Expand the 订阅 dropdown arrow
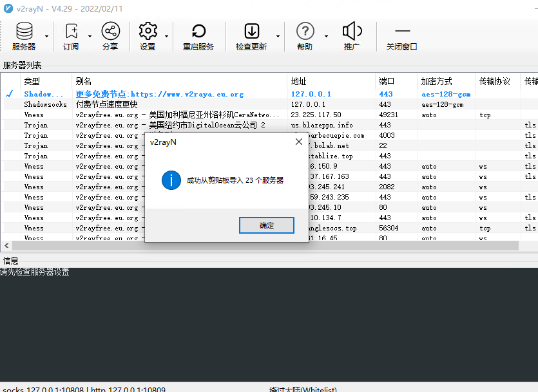The width and height of the screenshot is (538, 392). [x=90, y=36]
